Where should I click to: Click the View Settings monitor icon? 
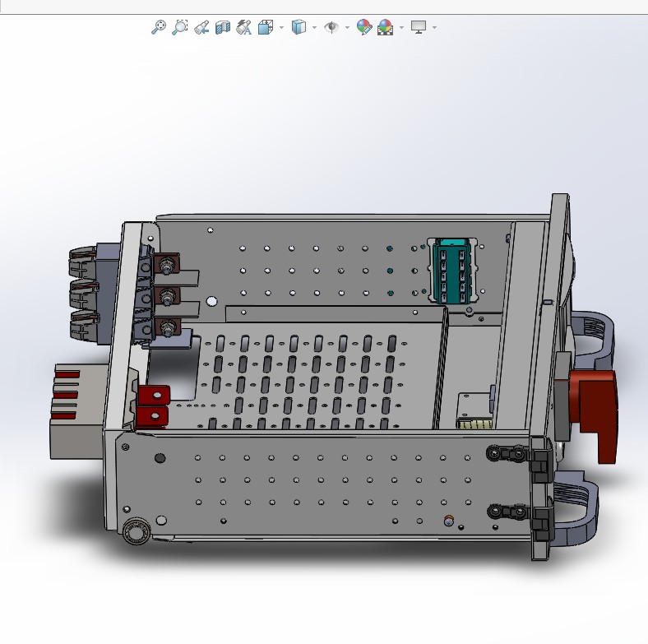coord(419,27)
